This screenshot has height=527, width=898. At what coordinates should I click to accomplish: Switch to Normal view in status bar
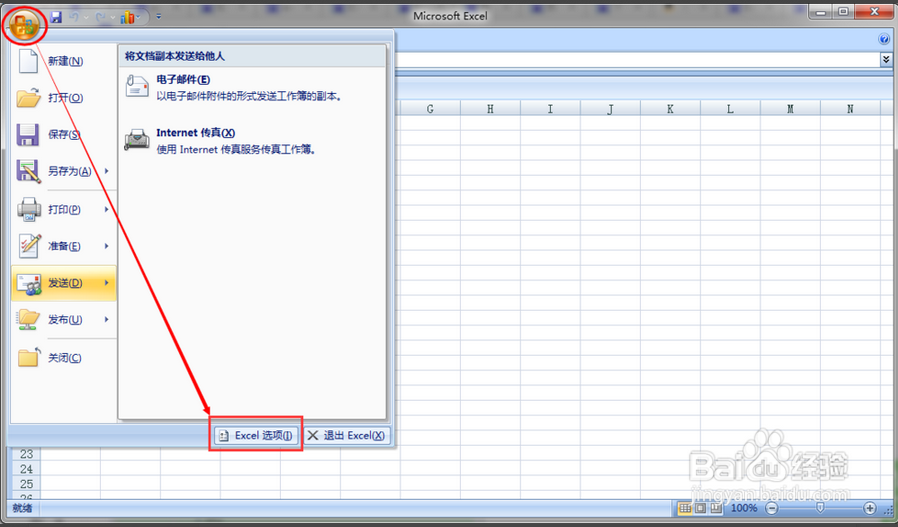(x=685, y=508)
